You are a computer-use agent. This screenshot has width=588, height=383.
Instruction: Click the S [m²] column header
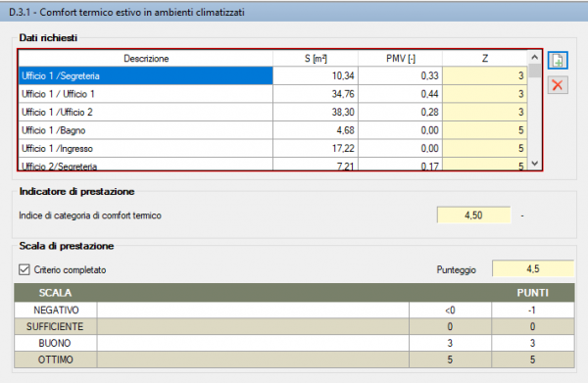(316, 59)
